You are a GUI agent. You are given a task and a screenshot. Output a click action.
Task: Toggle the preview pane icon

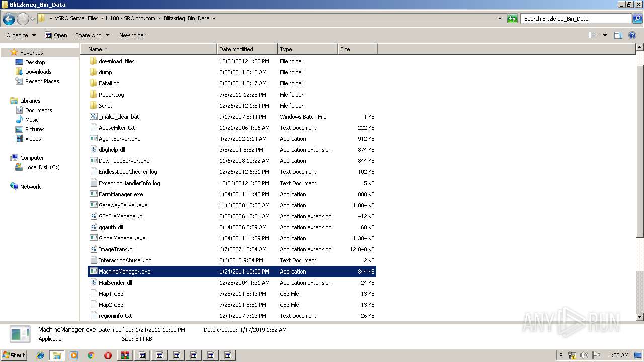tap(618, 35)
